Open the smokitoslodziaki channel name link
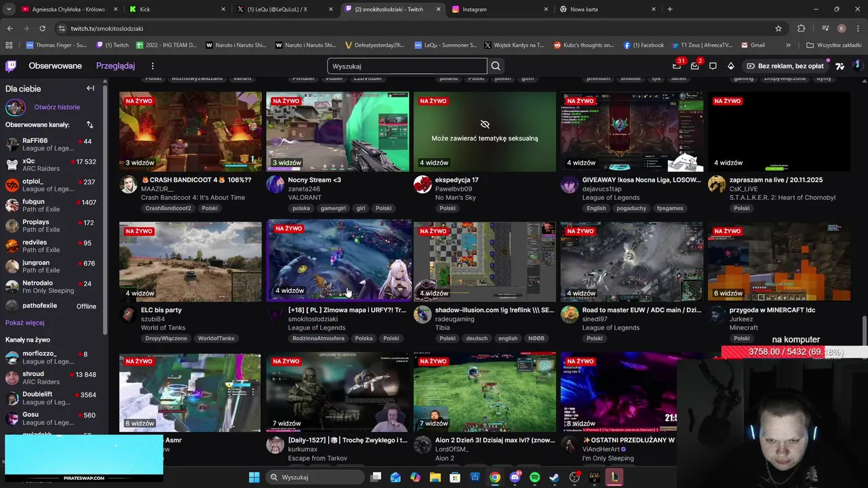This screenshot has height=488, width=868. click(313, 319)
